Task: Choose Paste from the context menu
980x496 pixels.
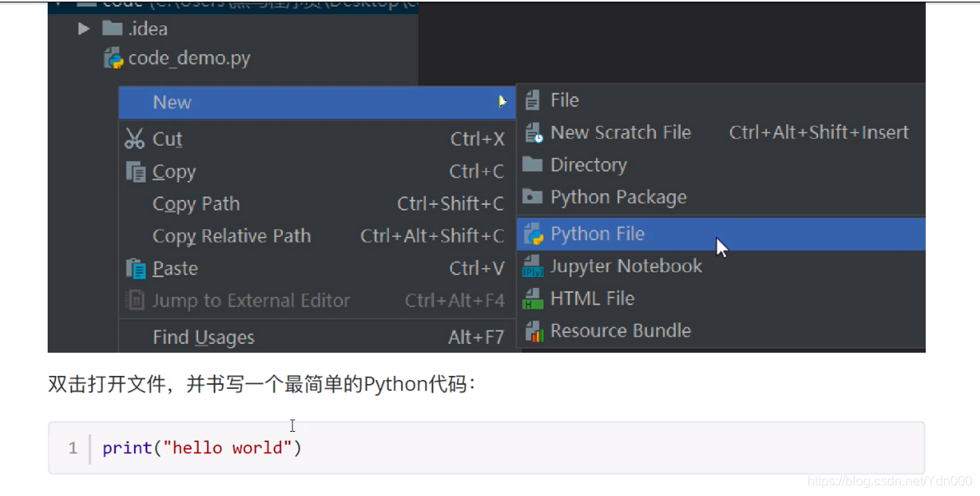Action: [317, 268]
